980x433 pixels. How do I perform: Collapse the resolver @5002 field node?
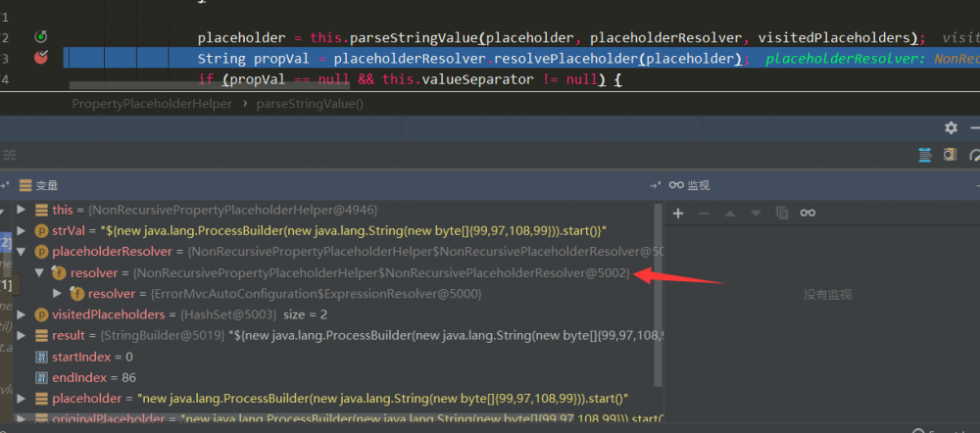click(x=39, y=273)
